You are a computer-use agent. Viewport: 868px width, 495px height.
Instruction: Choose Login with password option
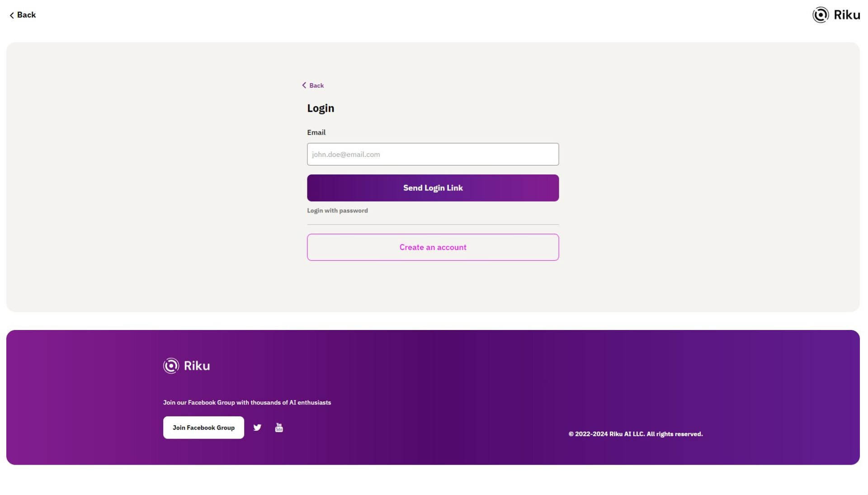337,211
